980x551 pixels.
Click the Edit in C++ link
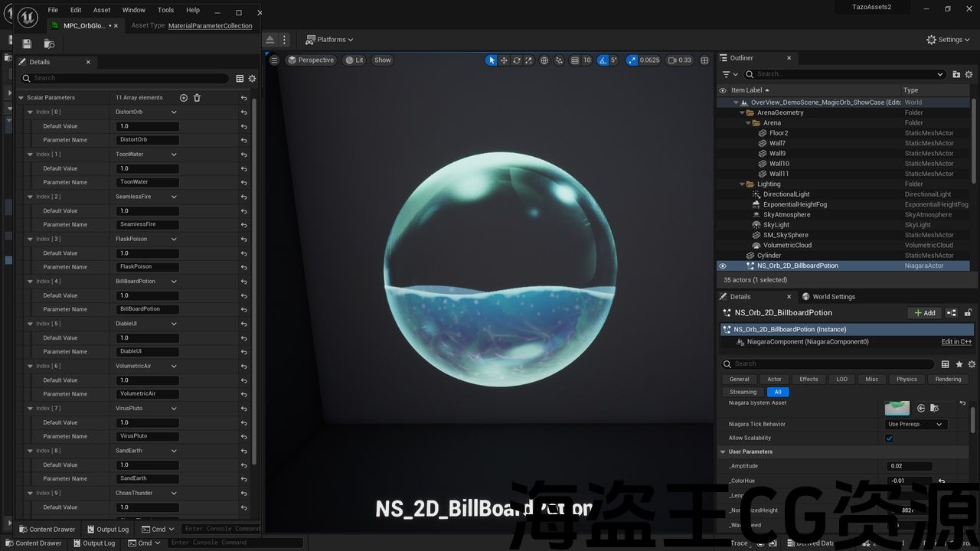[x=956, y=342]
